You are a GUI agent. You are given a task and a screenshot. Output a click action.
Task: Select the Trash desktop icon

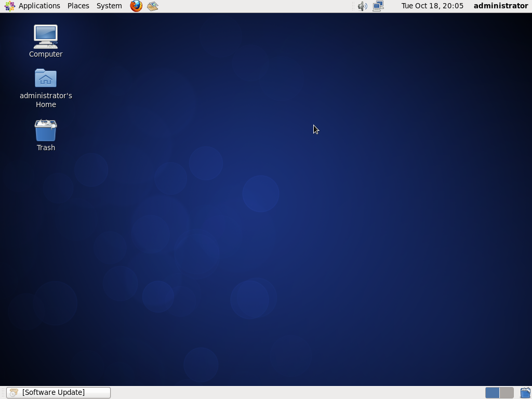46,130
